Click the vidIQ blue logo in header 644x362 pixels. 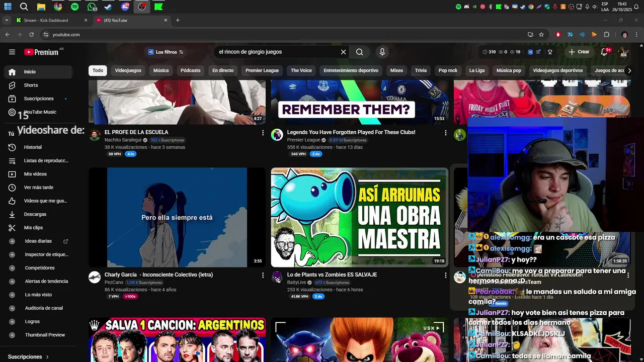pyautogui.click(x=530, y=52)
